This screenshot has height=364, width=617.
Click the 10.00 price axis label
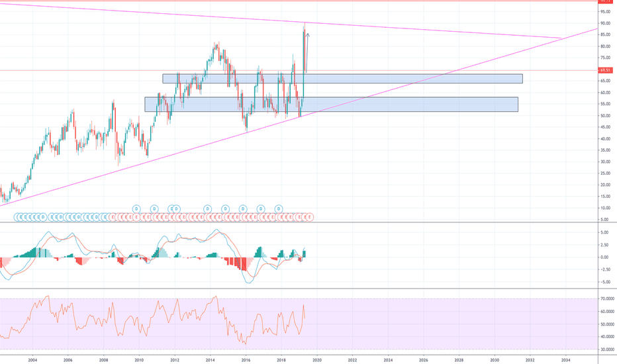[605, 208]
